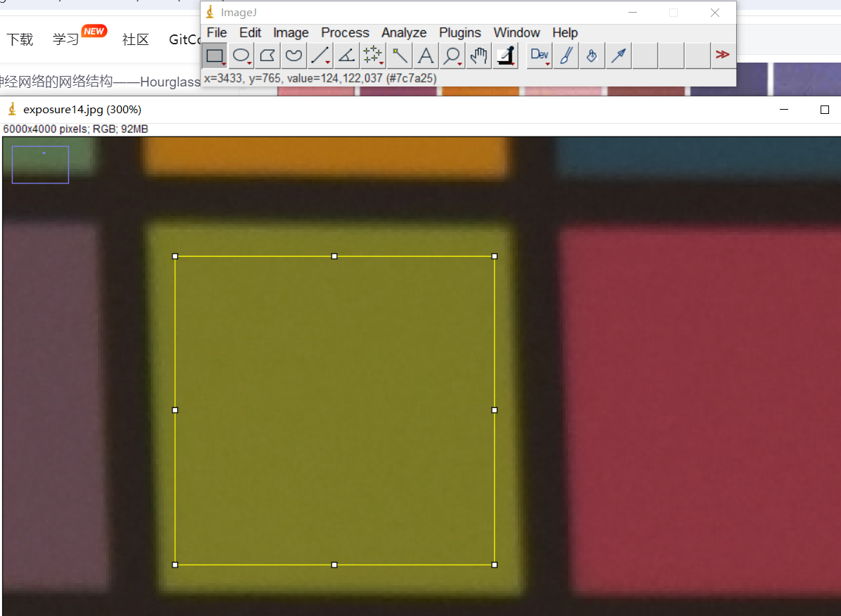Click the zoom indicator thumbnail box
The width and height of the screenshot is (841, 616).
(x=40, y=165)
